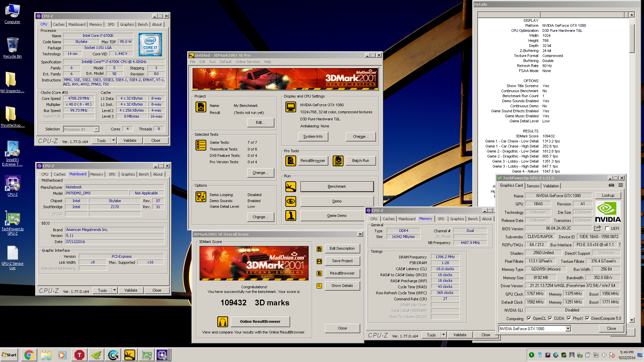Click the Show Details magnifier icon
Viewport: 644px width, 362px height.
coord(319,286)
